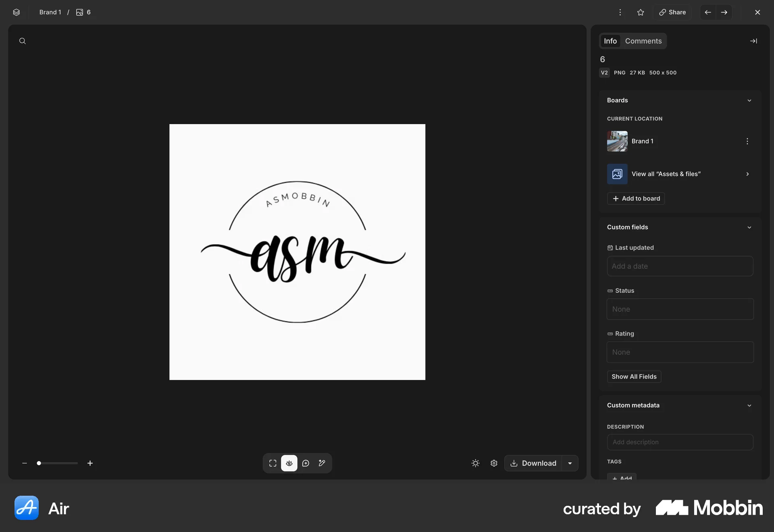Open Brand 1 board options menu

coord(747,141)
